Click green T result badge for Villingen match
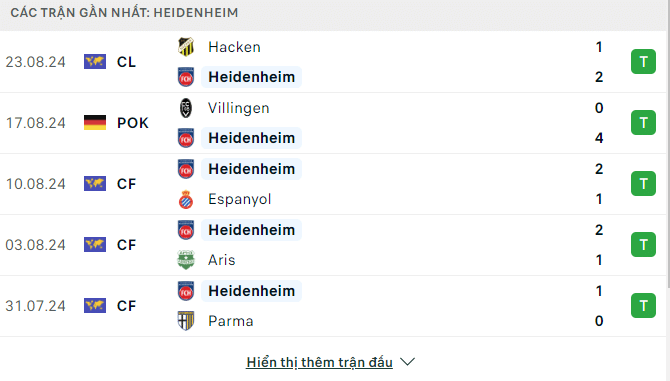670x381 pixels. point(643,123)
